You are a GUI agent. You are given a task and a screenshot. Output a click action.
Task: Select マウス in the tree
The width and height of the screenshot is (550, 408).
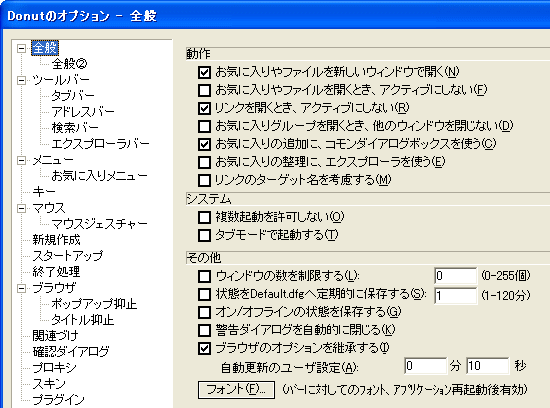pyautogui.click(x=49, y=208)
